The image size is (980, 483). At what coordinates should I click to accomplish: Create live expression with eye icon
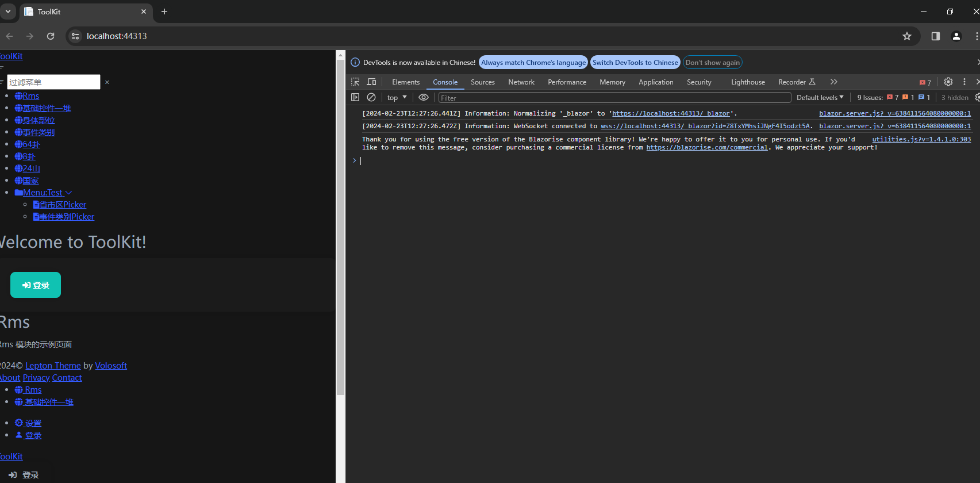424,98
